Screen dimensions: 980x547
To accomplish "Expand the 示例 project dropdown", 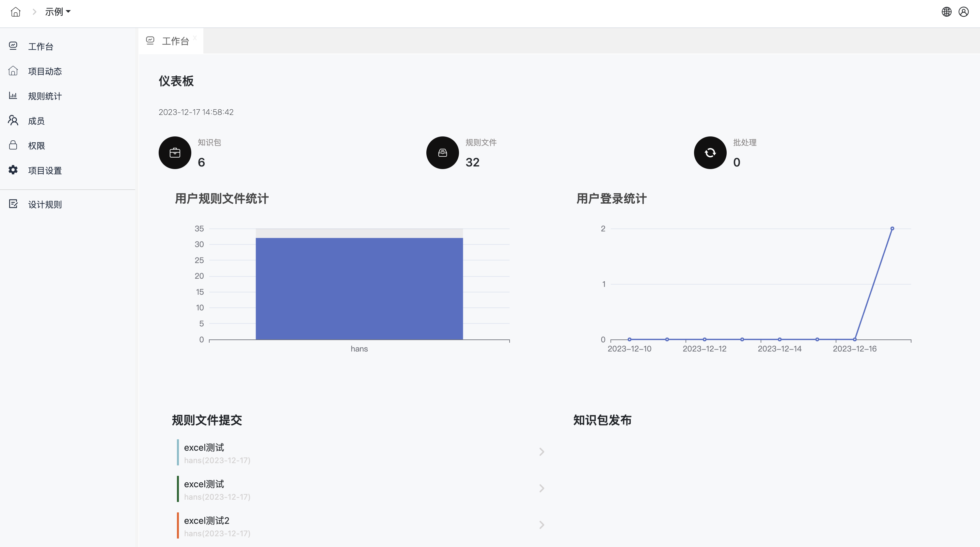I will point(58,12).
